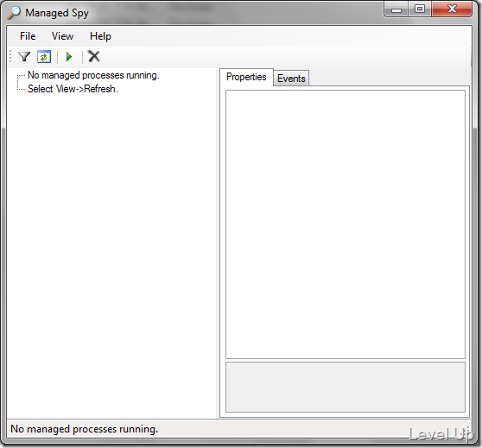
Task: Switch to the Properties tab
Action: coord(246,77)
